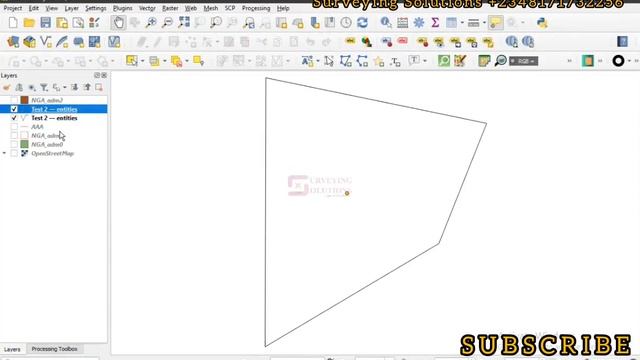Click Expand All icon in Layers panel
The image size is (640, 360).
74,87
